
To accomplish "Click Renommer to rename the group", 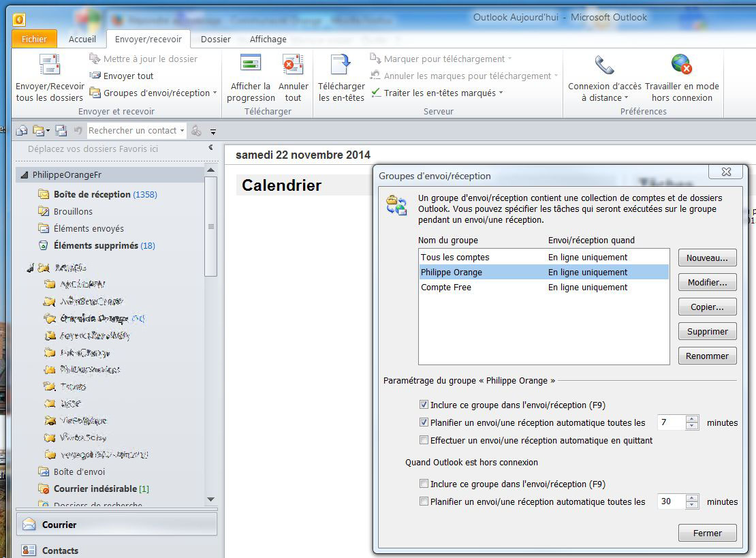I will (706, 355).
